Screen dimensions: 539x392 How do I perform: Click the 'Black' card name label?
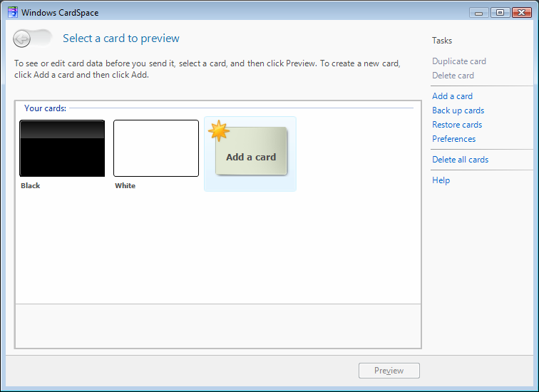pos(30,185)
